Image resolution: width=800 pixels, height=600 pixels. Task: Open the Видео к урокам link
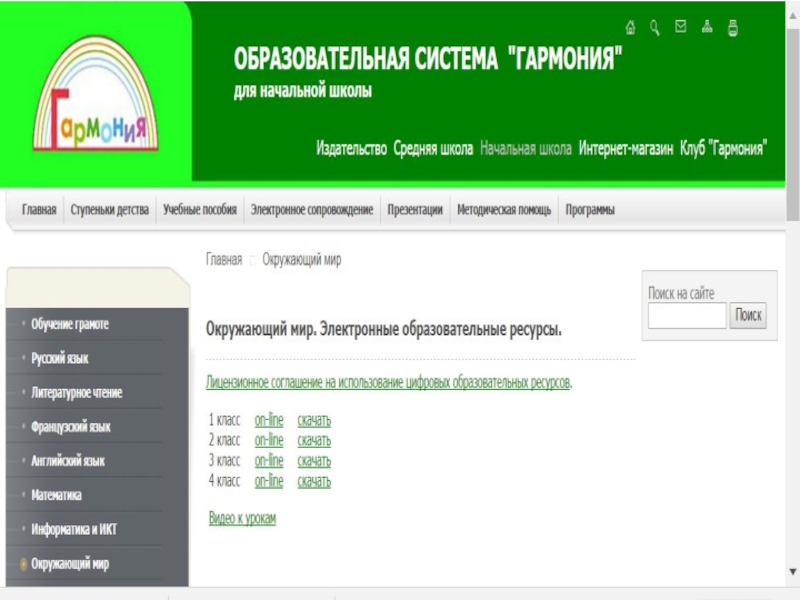point(242,518)
